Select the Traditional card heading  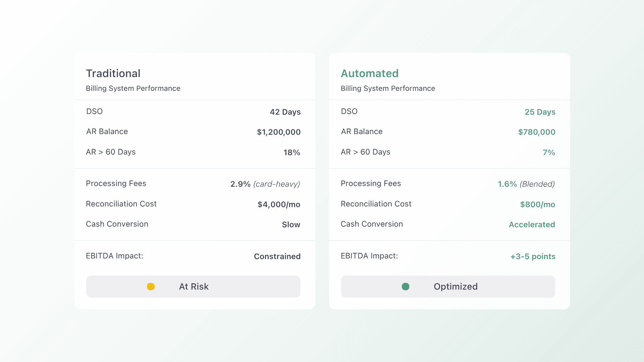pos(113,73)
